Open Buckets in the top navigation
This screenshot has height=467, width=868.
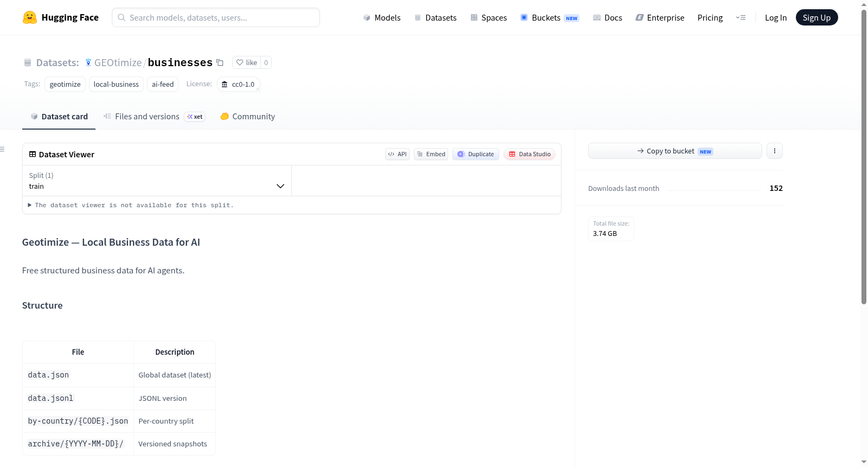click(x=550, y=17)
